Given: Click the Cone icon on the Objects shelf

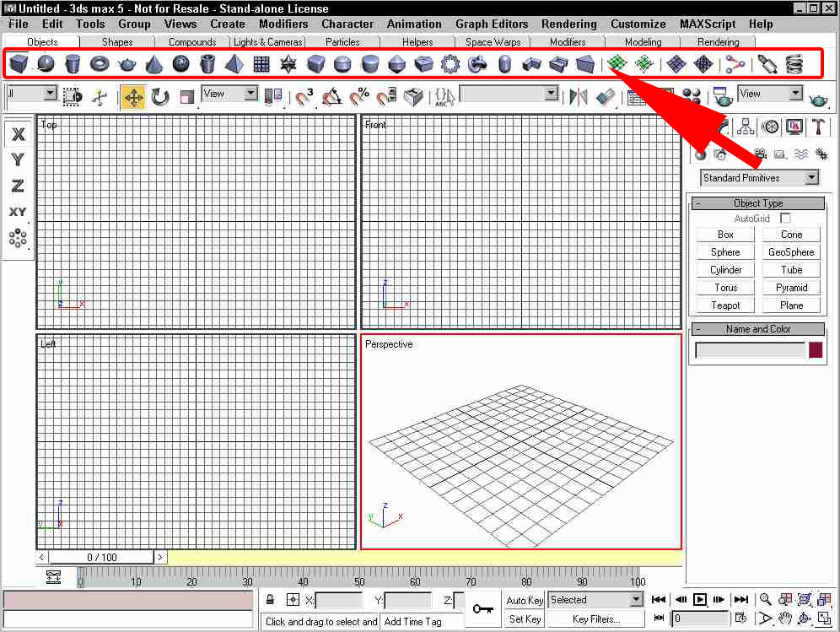Looking at the screenshot, I should [x=153, y=64].
